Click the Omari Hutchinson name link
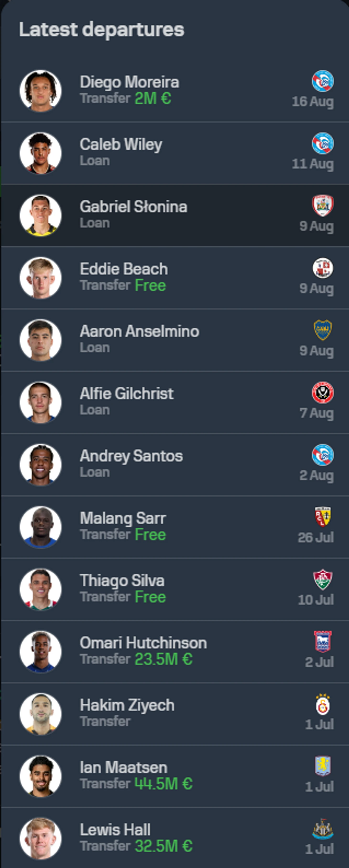Viewport: 349px width, 868px height. (x=143, y=643)
